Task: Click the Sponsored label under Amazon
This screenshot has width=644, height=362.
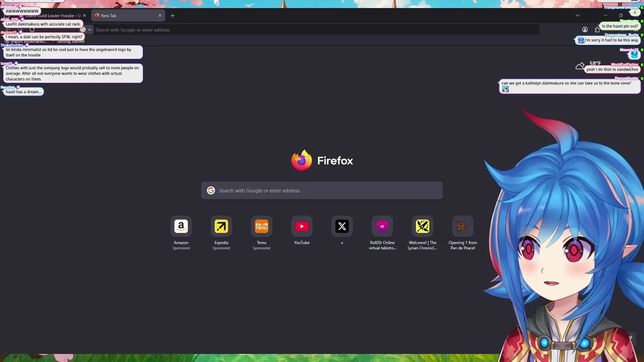Action: pyautogui.click(x=181, y=248)
